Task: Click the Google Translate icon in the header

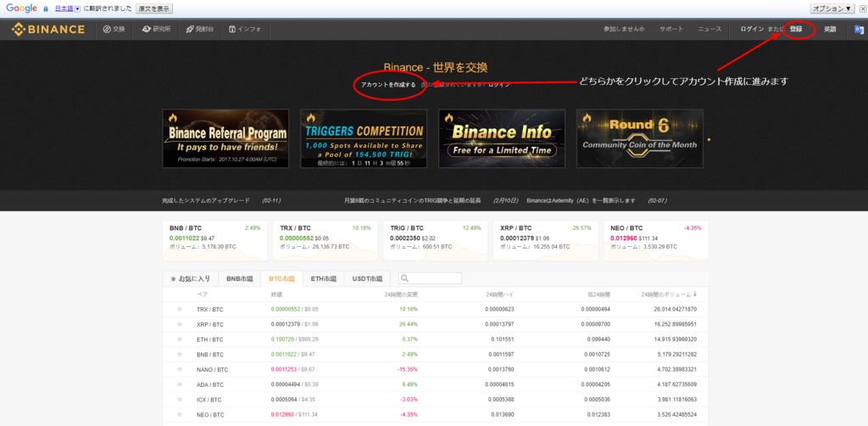Action: (859, 29)
